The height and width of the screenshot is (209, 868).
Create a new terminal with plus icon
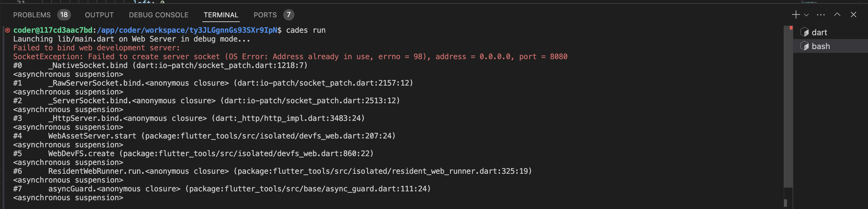click(795, 14)
